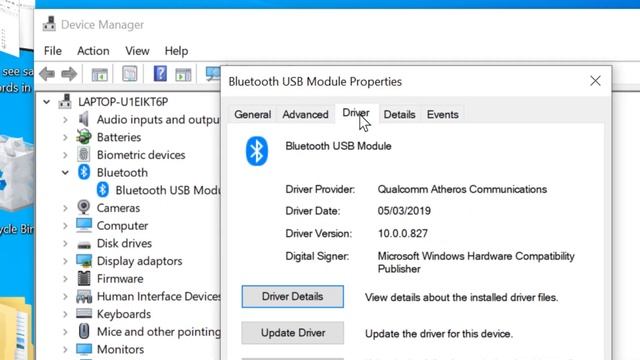Click the folder icon on desktop
Screen dimensions: 640x360
tap(16, 329)
